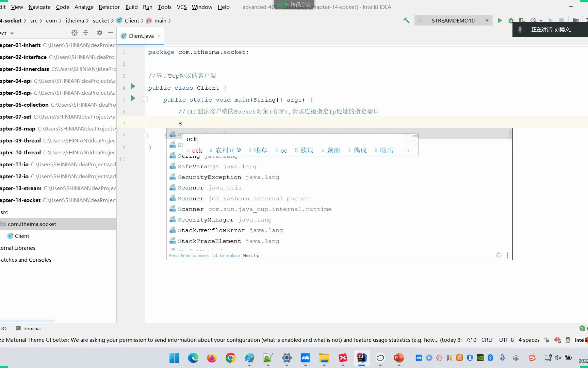Click the CRLF line separator status
The image size is (588, 368).
pos(487,340)
